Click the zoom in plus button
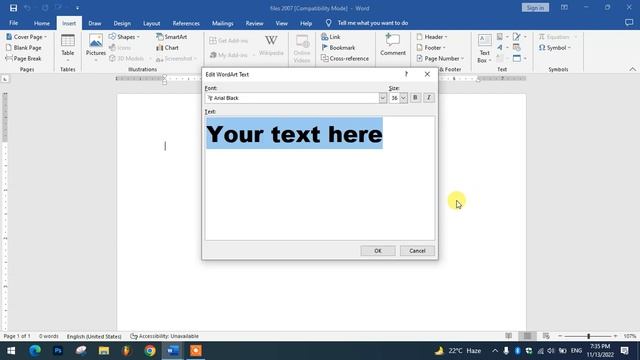The height and width of the screenshot is (360, 640). click(616, 336)
